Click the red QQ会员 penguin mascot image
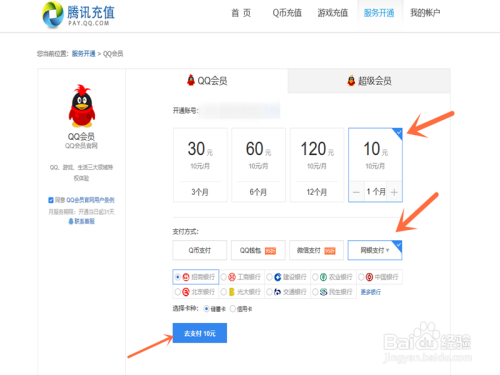Viewport: 500px width, 375px height. [82, 106]
